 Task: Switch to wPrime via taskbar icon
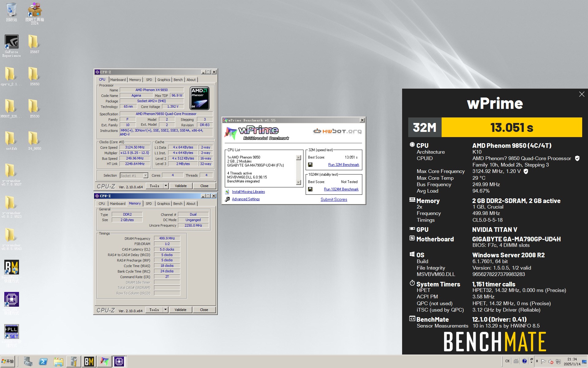point(104,362)
